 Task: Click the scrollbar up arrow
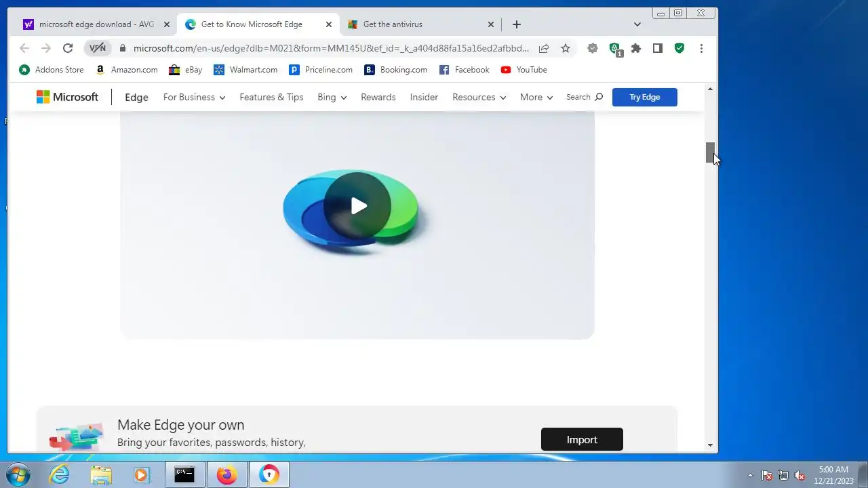[710, 89]
